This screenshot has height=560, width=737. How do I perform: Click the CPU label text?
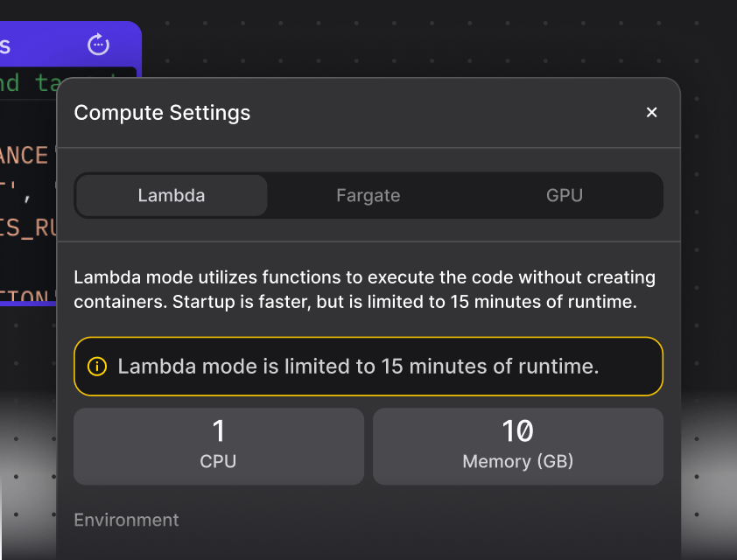pyautogui.click(x=218, y=461)
